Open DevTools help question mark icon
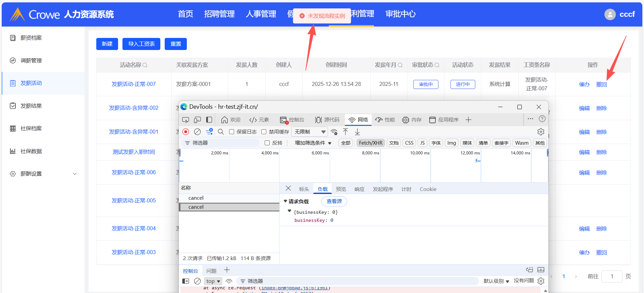The image size is (644, 293). (542, 119)
